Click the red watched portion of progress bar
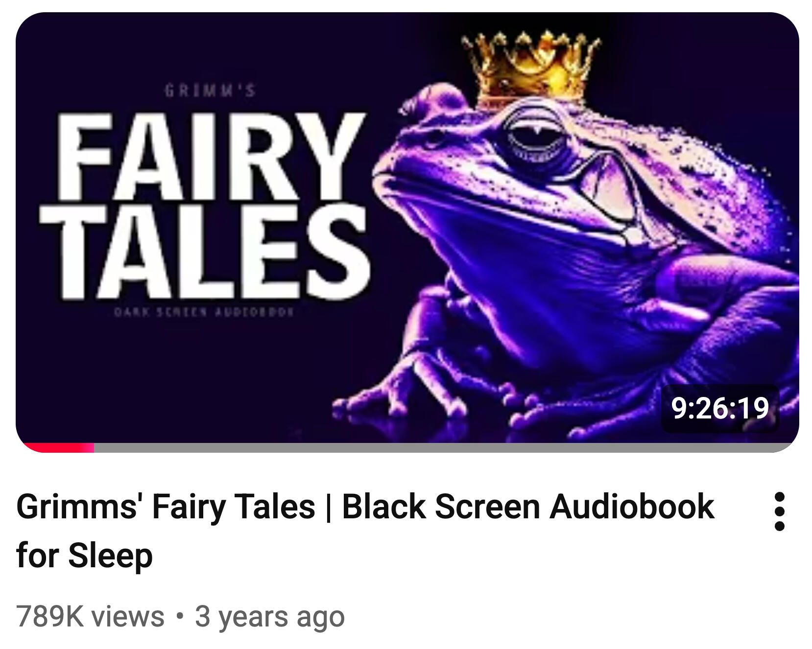 (58, 447)
